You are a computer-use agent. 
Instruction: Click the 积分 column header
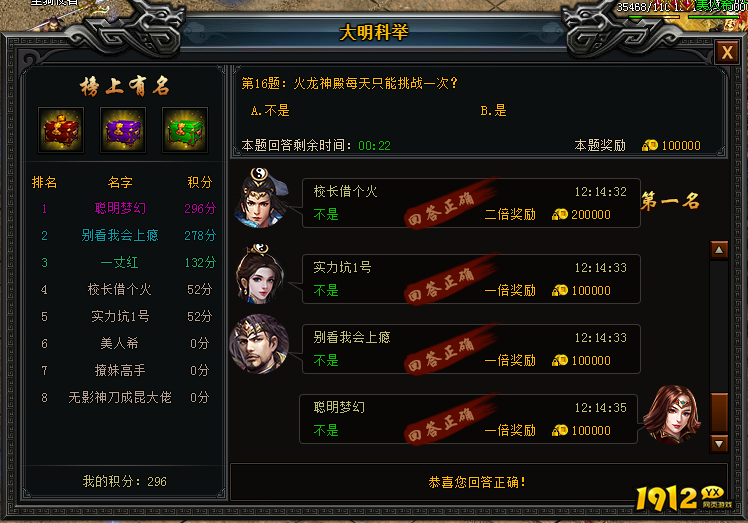[x=199, y=182]
